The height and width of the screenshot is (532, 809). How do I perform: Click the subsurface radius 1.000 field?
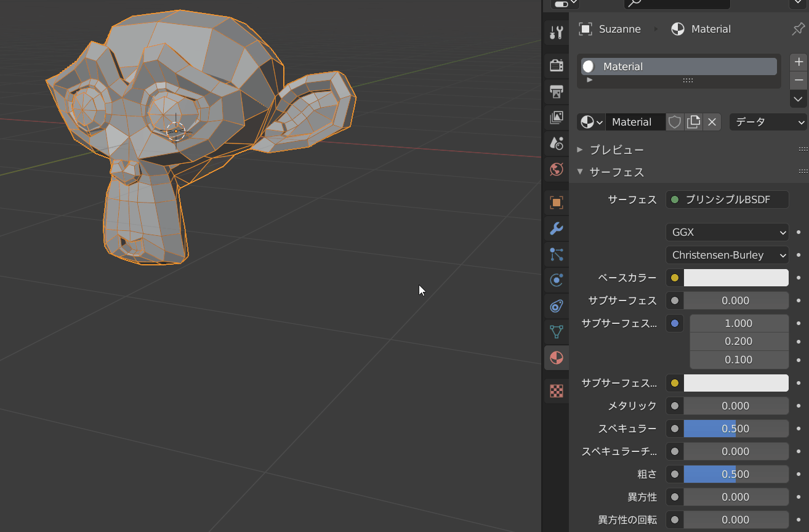pyautogui.click(x=739, y=323)
